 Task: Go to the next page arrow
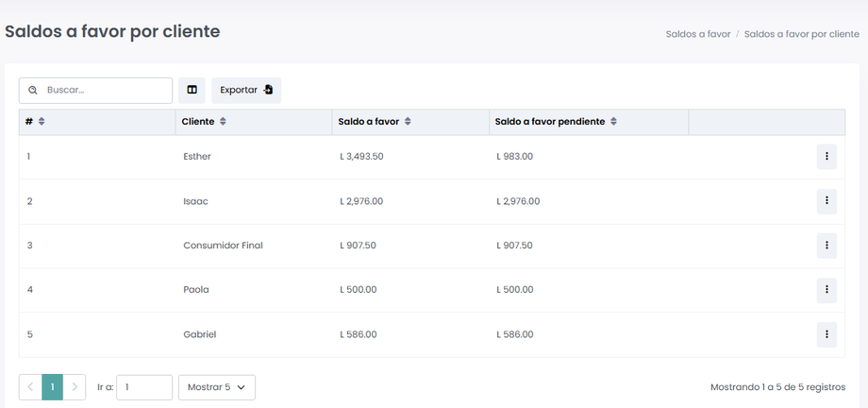[75, 387]
